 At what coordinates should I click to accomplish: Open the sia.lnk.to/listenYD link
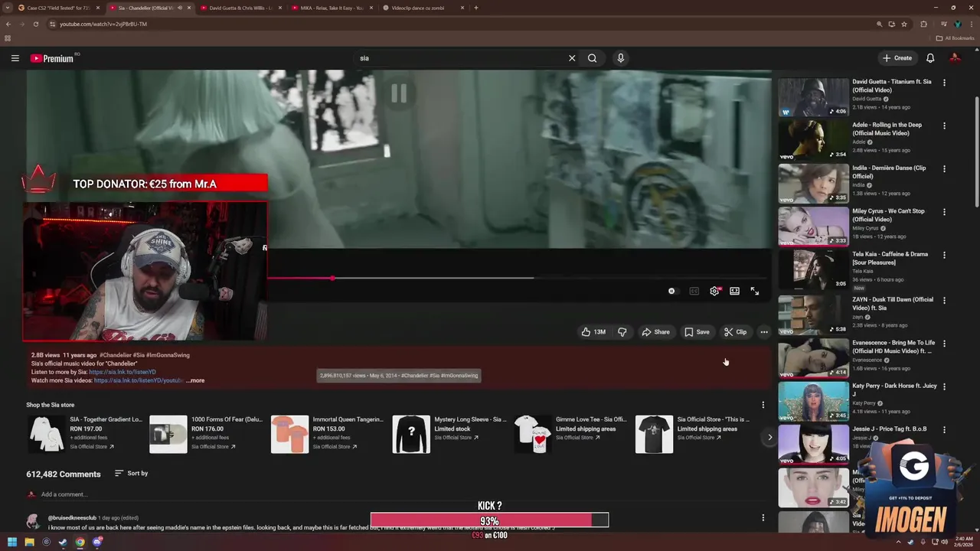(122, 372)
